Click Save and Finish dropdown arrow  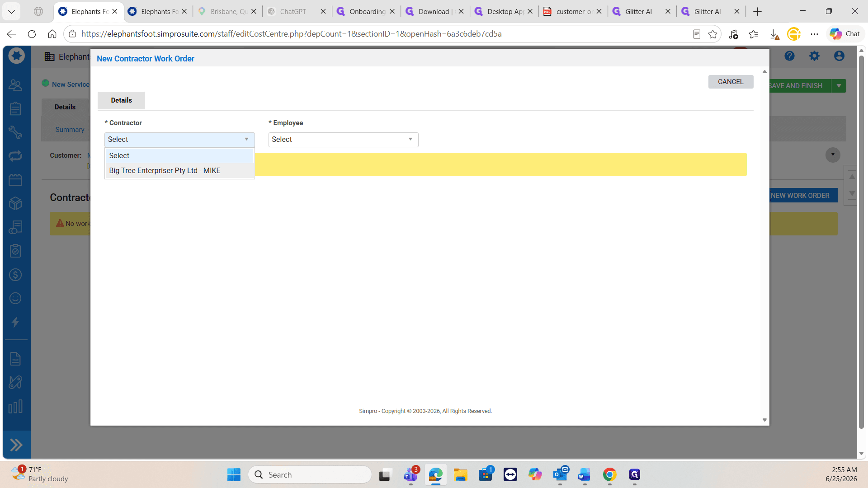[x=839, y=86]
